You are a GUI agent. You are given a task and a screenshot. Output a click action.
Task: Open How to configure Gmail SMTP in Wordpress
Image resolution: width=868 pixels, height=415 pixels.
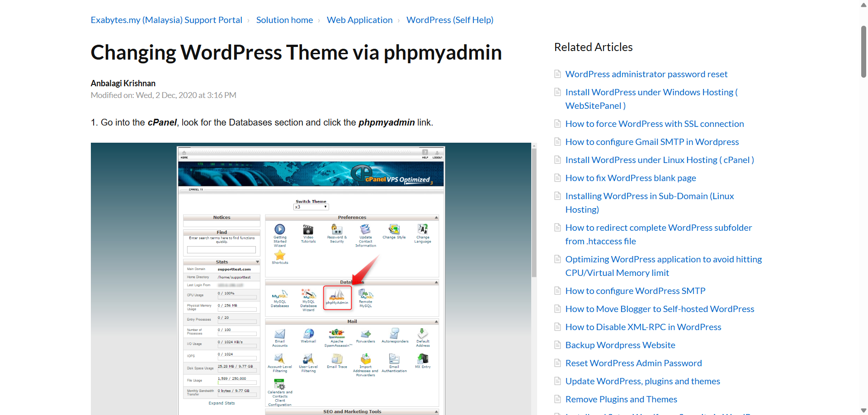tap(652, 142)
